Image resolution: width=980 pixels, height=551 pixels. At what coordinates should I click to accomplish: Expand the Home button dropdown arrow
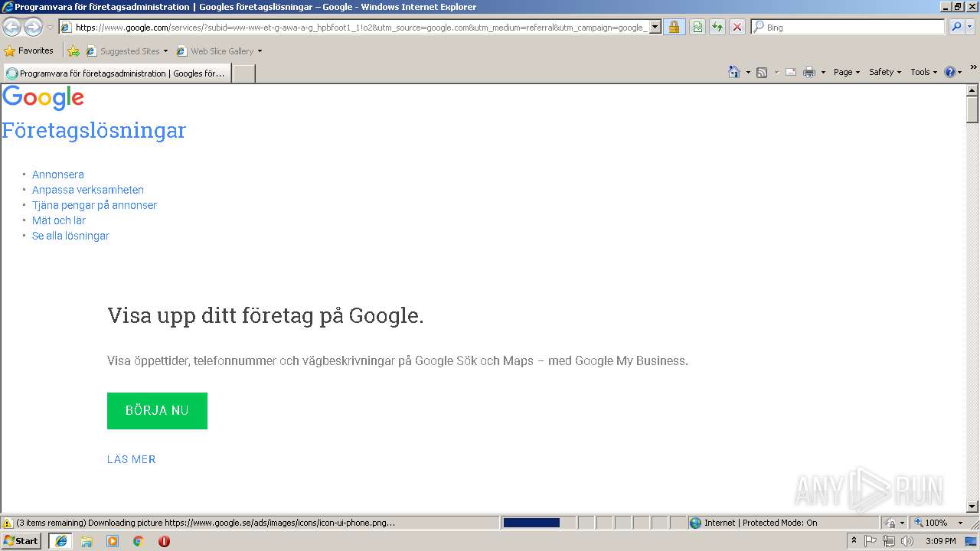[748, 72]
